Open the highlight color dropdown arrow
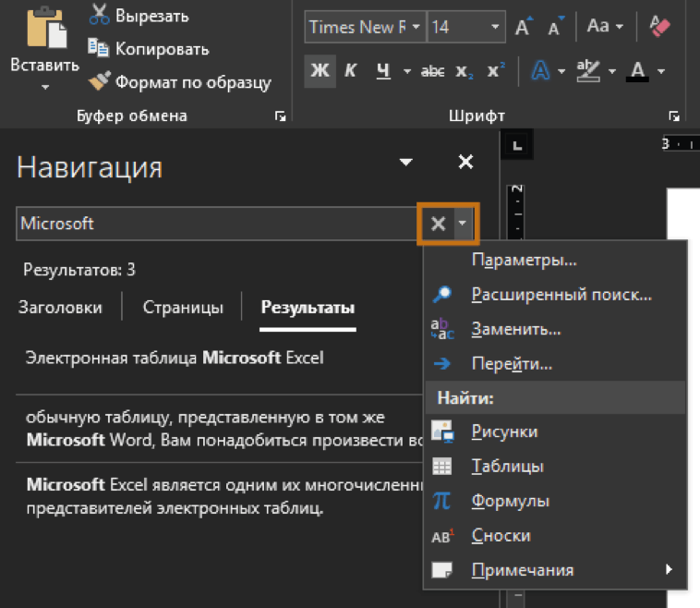This screenshot has height=608, width=700. coord(612,71)
